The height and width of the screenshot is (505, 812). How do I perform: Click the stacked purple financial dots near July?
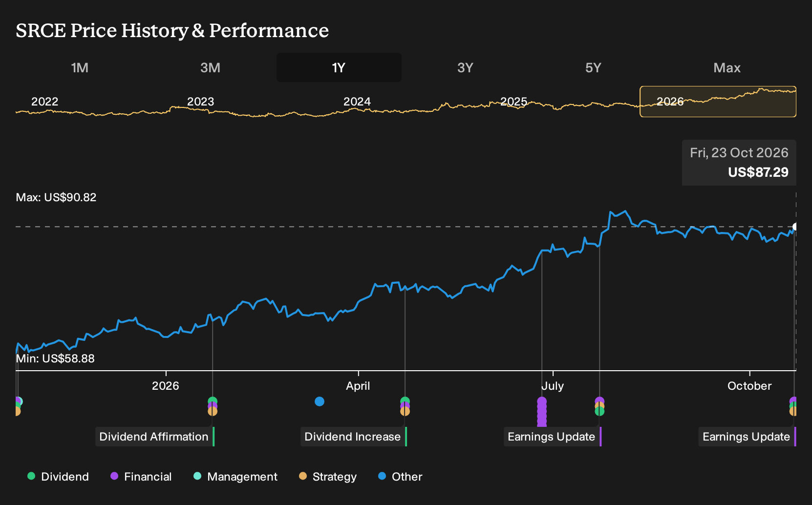click(x=542, y=411)
